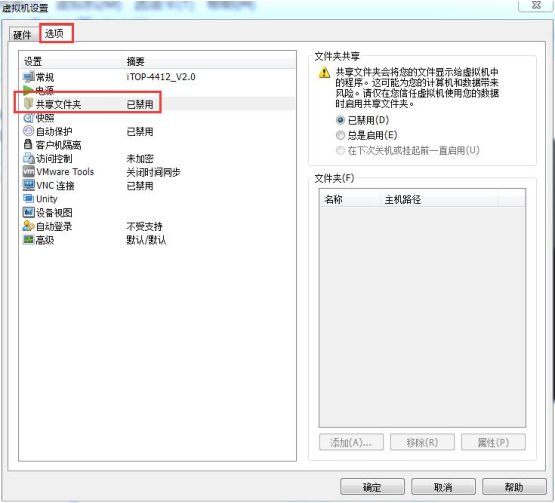This screenshot has width=555, height=503.
Task: Click the 设备视图 icon
Action: tap(28, 212)
